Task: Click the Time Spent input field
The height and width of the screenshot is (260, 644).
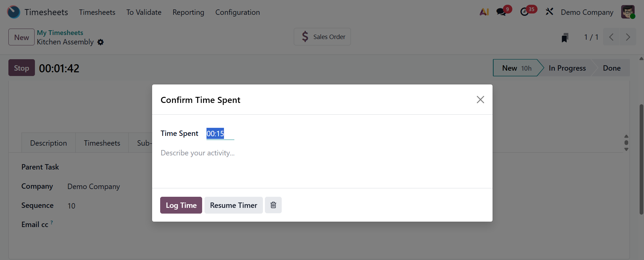Action: pyautogui.click(x=220, y=134)
